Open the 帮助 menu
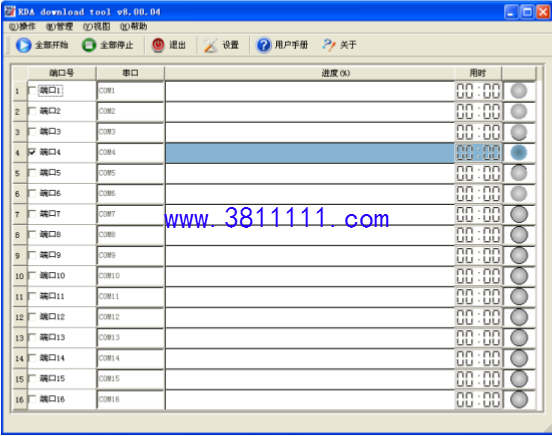The width and height of the screenshot is (554, 436). coord(134,26)
